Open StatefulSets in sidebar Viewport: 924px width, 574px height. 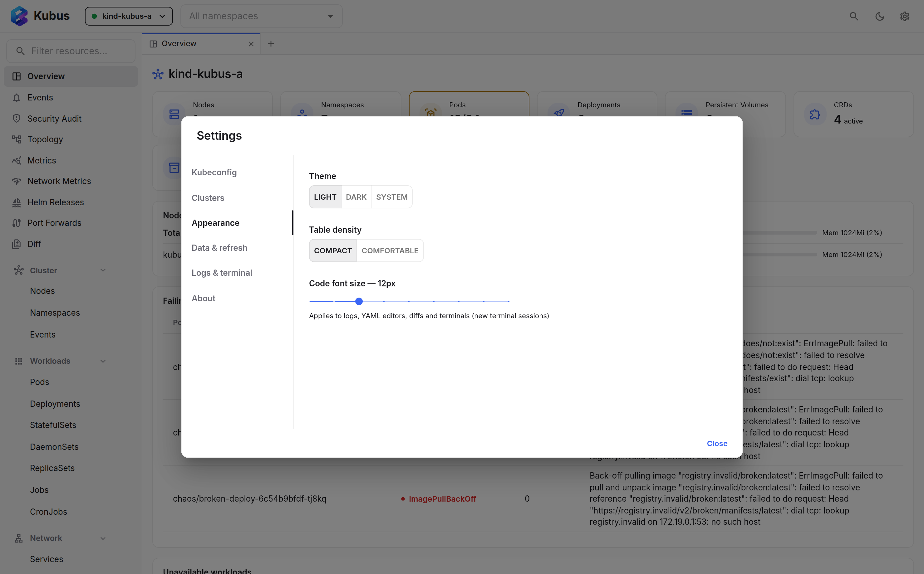coord(53,425)
